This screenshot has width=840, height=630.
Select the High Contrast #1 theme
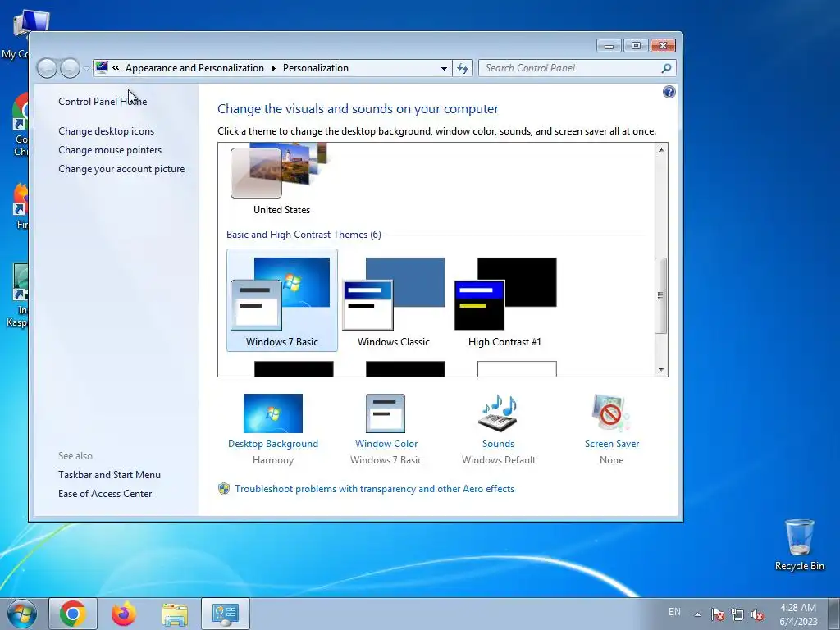point(505,300)
